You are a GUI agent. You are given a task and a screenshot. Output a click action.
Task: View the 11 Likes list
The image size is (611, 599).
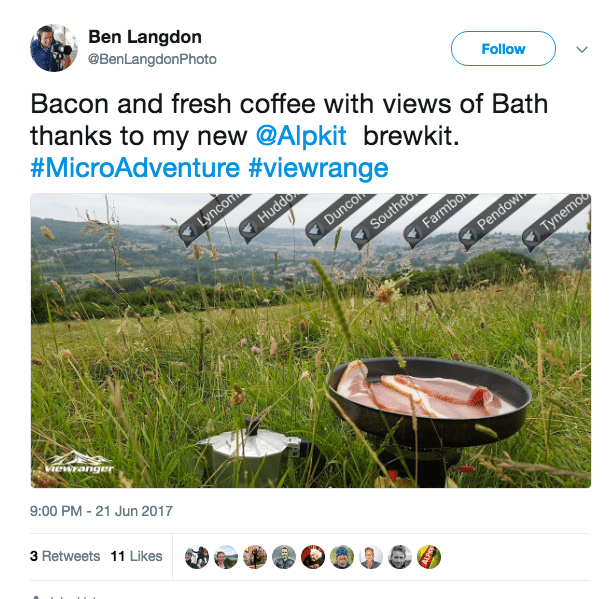click(136, 556)
